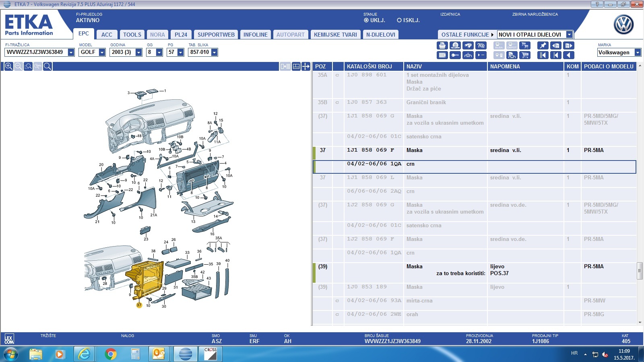Viewport: 644px width, 362px height.
Task: Open the wheel and tire function icon
Action: point(455,45)
